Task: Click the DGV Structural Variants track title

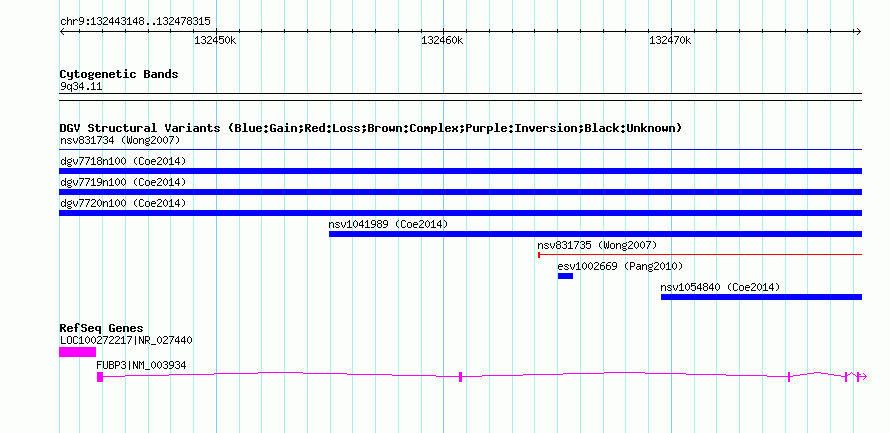Action: coord(370,128)
